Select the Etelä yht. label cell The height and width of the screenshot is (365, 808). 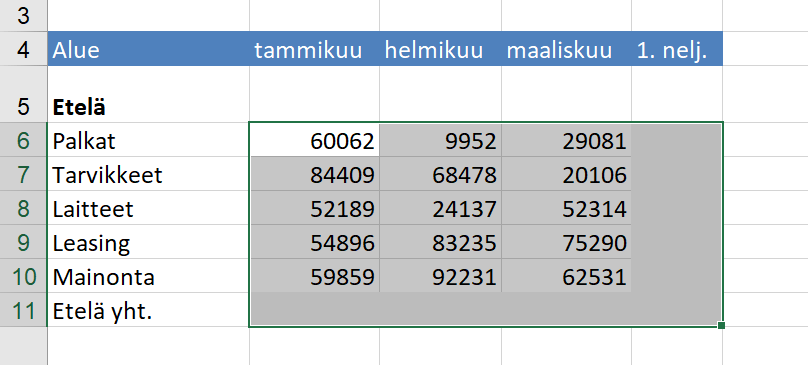tap(148, 310)
